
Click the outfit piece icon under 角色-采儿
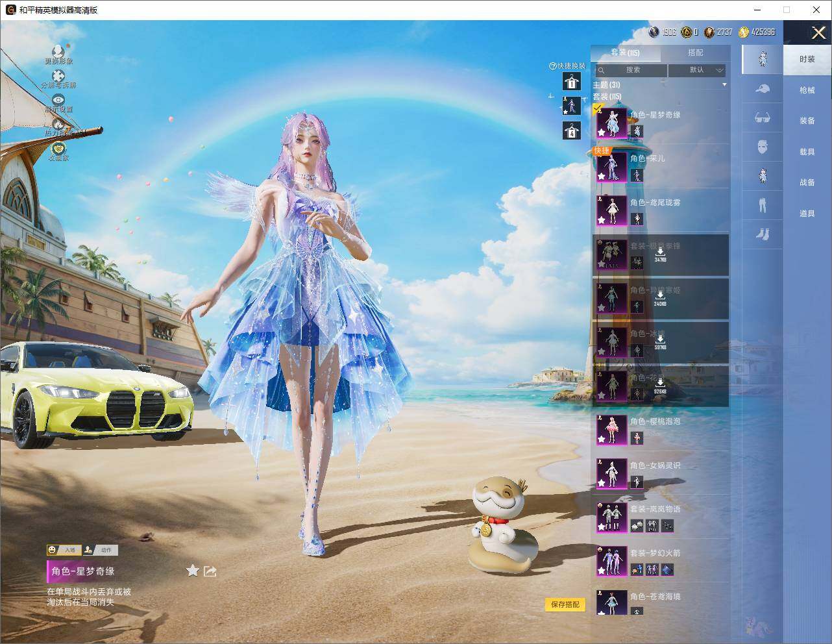[637, 175]
